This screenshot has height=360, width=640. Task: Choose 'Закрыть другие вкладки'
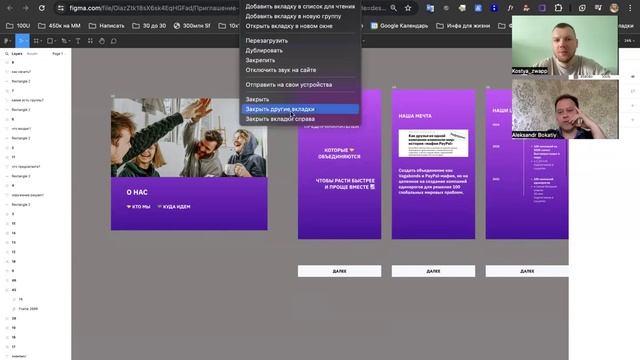point(300,109)
